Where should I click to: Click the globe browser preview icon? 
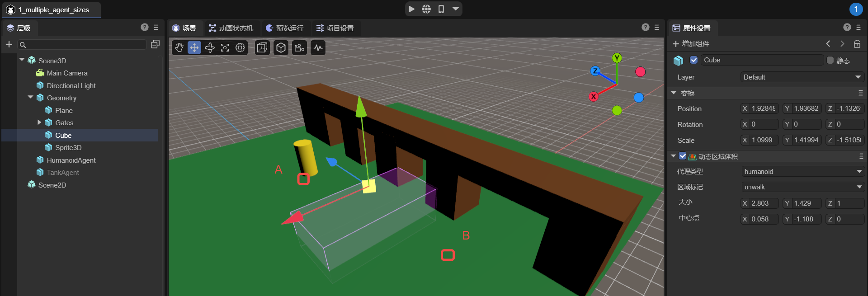pyautogui.click(x=426, y=9)
